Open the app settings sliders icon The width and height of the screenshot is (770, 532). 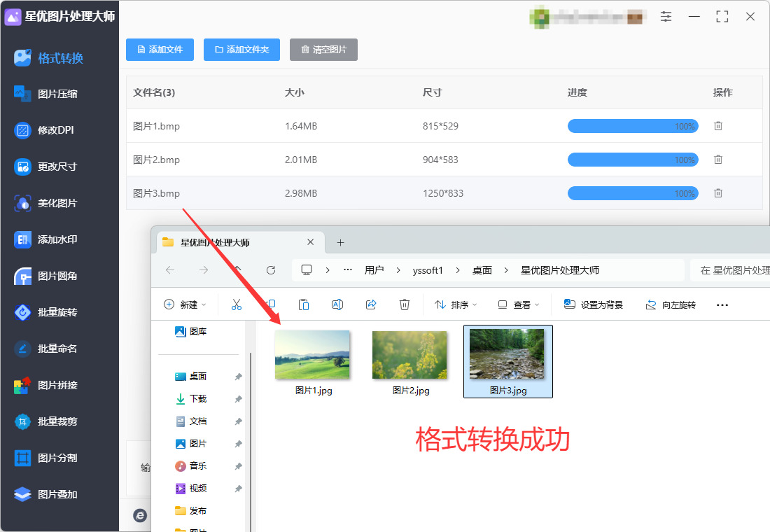[x=666, y=17]
